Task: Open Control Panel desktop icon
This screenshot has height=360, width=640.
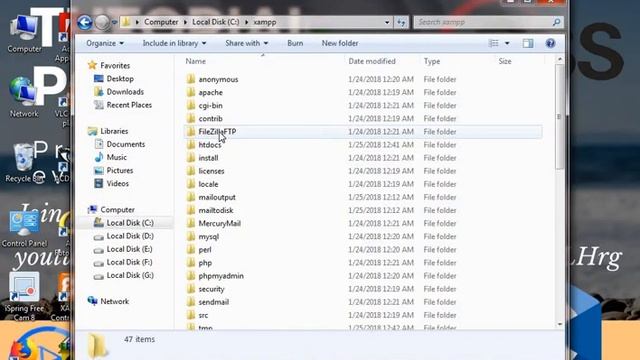Action: (24, 229)
